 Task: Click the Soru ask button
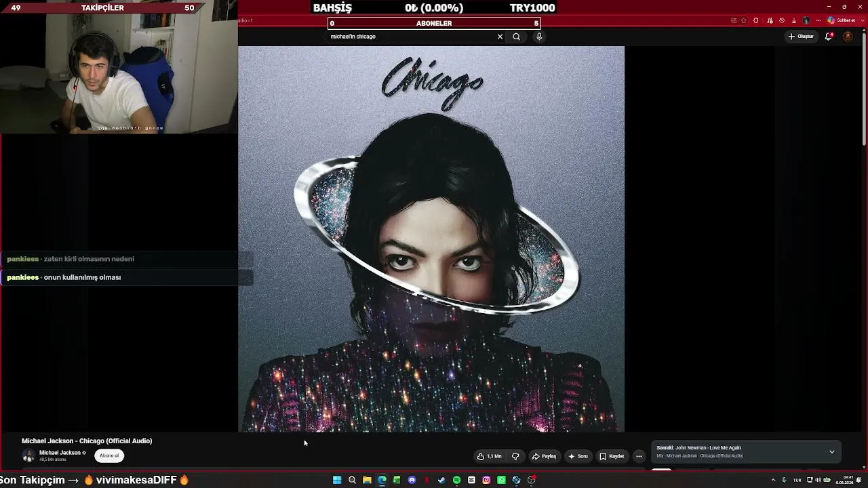point(578,456)
